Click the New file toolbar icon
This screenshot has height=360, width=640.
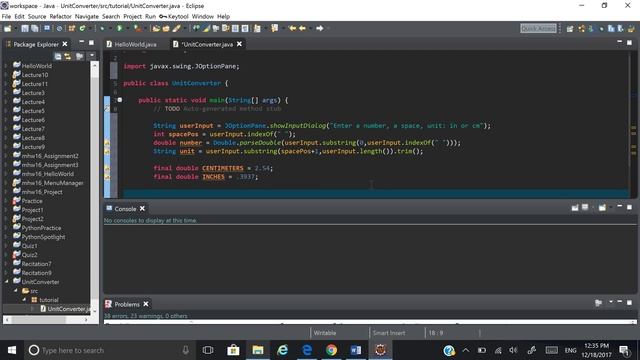[7, 28]
